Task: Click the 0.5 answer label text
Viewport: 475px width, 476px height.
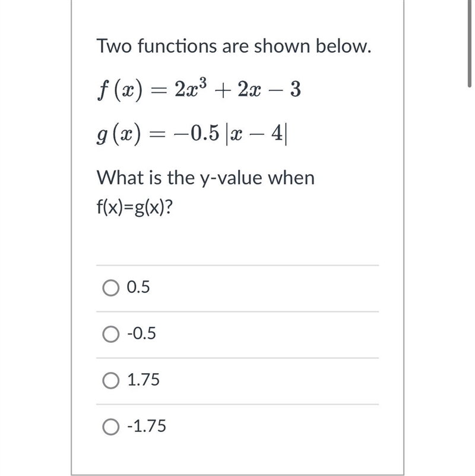Action: coord(138,287)
